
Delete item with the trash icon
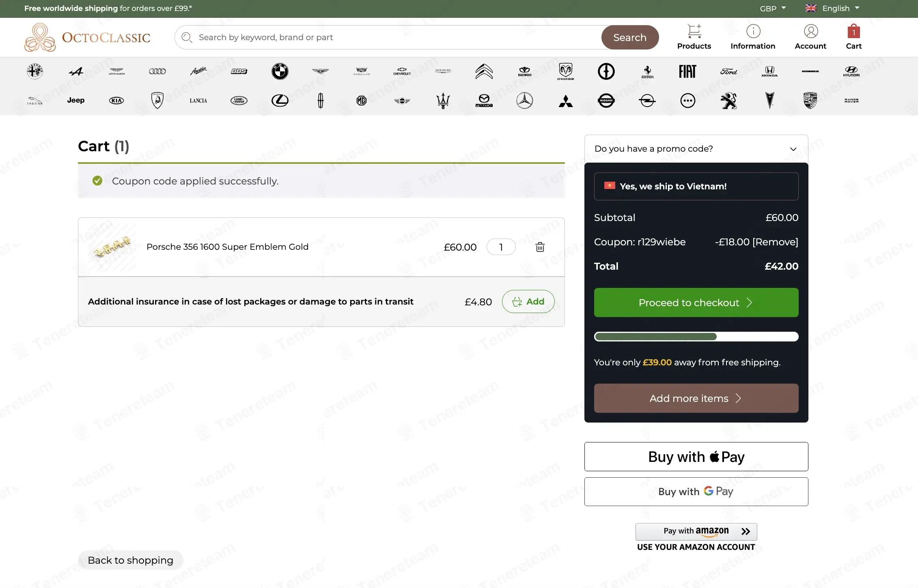tap(540, 247)
